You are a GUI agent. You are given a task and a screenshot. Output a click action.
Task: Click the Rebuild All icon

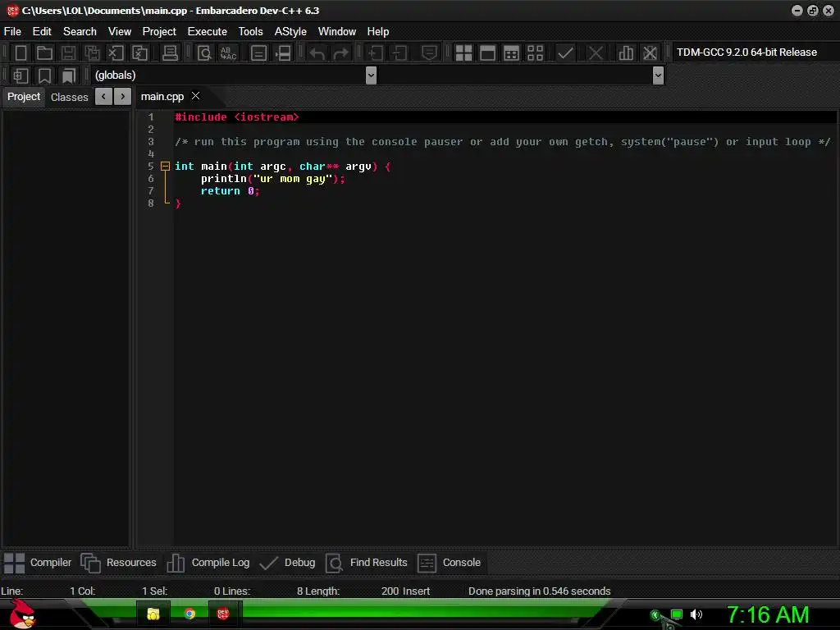(x=535, y=52)
